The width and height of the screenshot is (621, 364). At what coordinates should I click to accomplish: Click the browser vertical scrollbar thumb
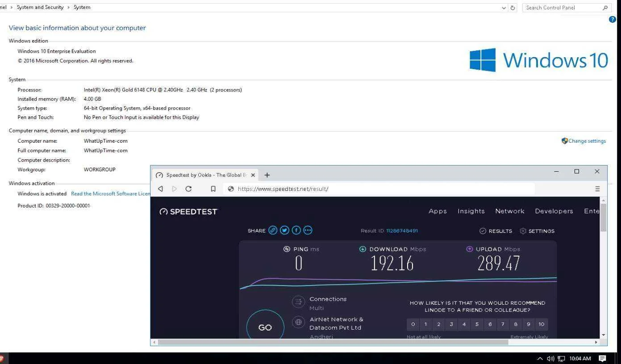(604, 217)
